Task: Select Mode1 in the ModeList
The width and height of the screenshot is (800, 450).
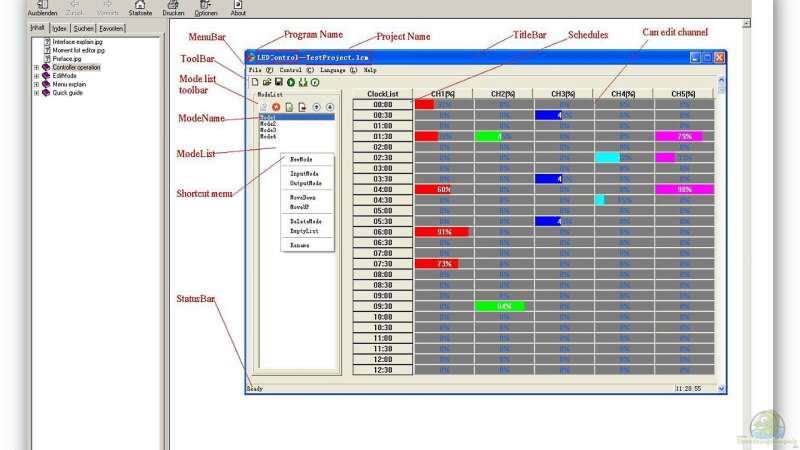Action: coord(268,117)
